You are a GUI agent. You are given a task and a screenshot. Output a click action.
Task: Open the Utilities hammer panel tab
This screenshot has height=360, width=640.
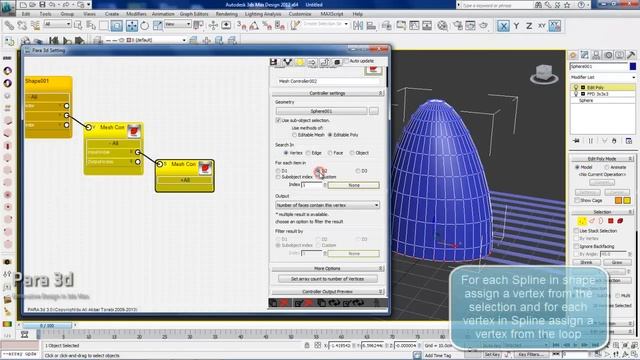(631, 55)
